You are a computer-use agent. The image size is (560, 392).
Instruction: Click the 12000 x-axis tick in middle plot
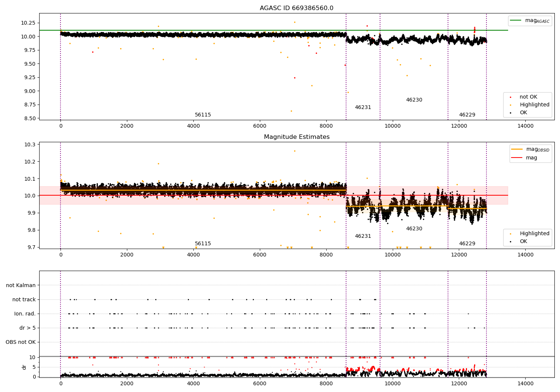(459, 255)
